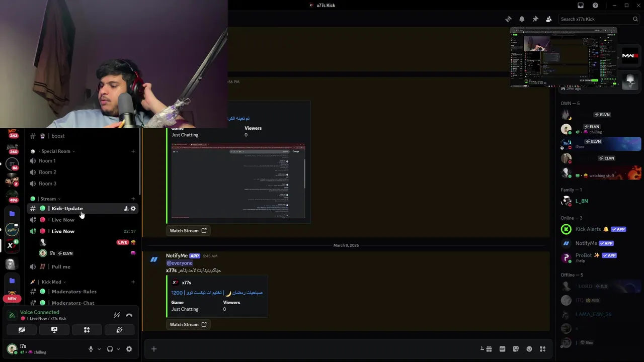Add channel to Stream category
644x362 pixels.
point(133,199)
